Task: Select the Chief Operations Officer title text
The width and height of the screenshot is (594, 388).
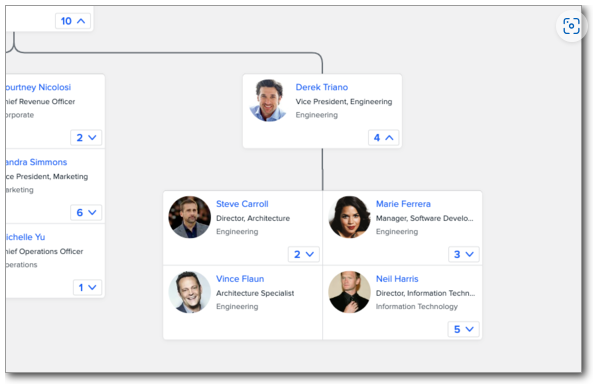Action: (44, 252)
